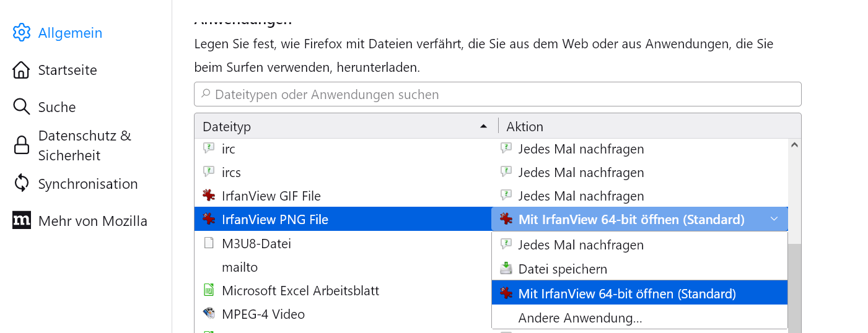The width and height of the screenshot is (868, 333).
Task: Sort by Dateityp column header arrow
Action: tap(483, 126)
